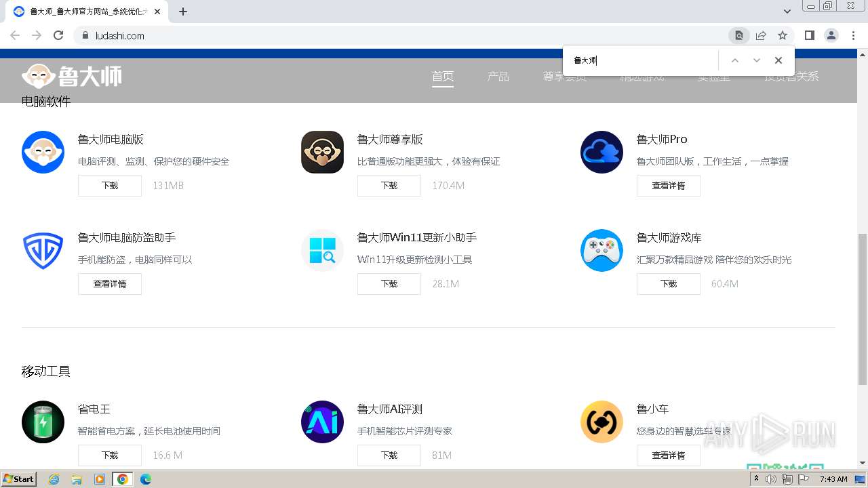
Task: Click the 省电王 battery icon
Action: pyautogui.click(x=43, y=422)
